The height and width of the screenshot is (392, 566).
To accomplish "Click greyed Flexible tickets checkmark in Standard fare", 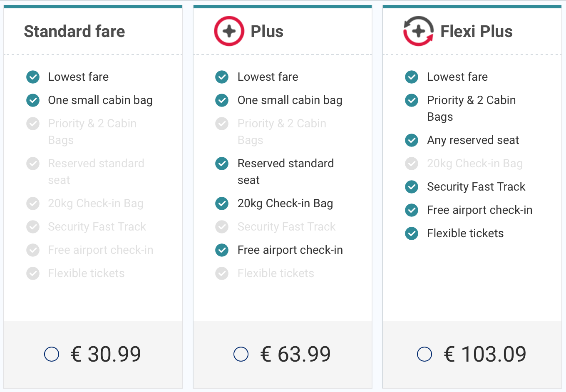I will [33, 273].
